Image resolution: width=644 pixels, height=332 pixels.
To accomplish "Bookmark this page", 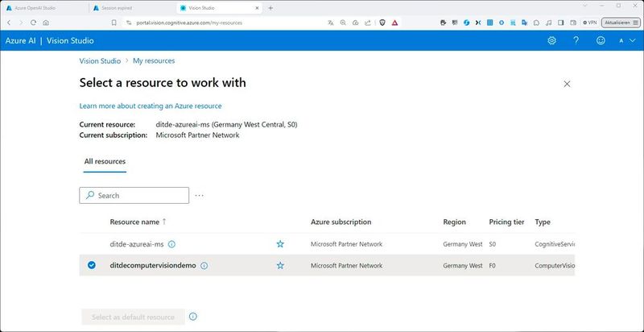I will coord(114,23).
